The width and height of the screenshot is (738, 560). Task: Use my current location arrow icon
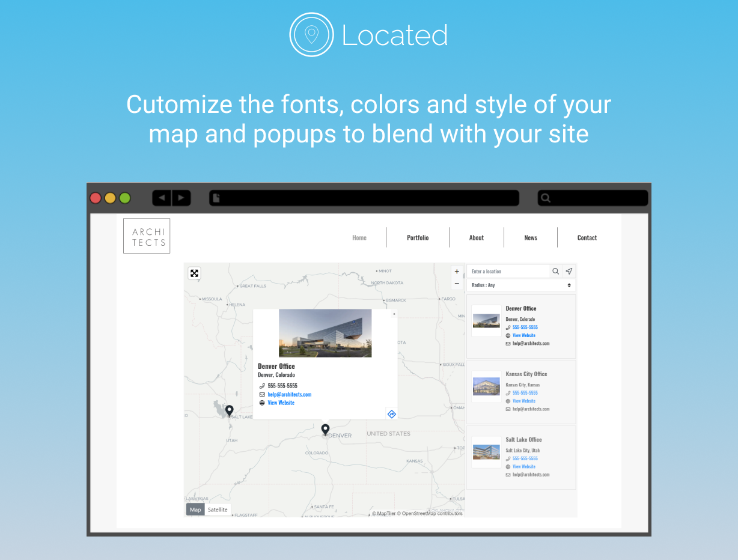569,272
